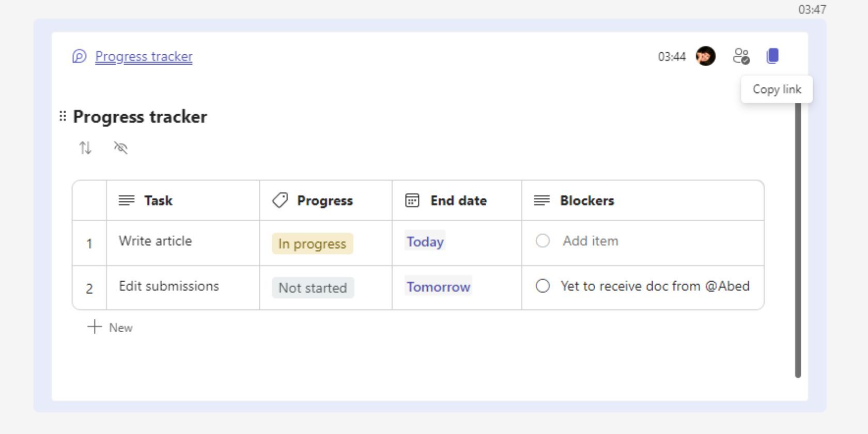Add a new row with the New button

click(x=110, y=327)
